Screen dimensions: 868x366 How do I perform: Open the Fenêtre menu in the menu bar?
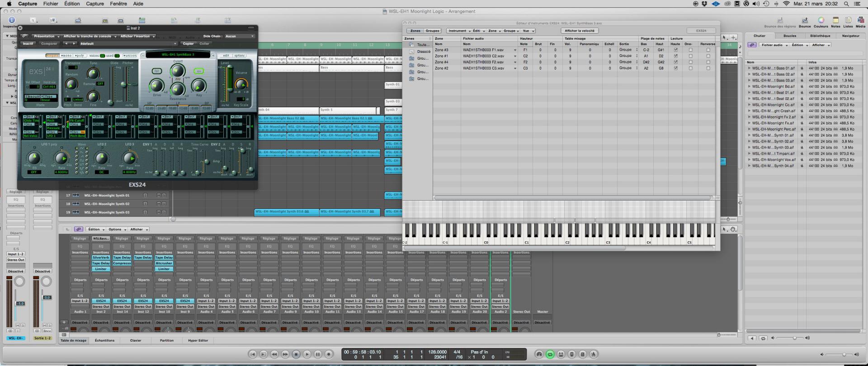pyautogui.click(x=118, y=4)
